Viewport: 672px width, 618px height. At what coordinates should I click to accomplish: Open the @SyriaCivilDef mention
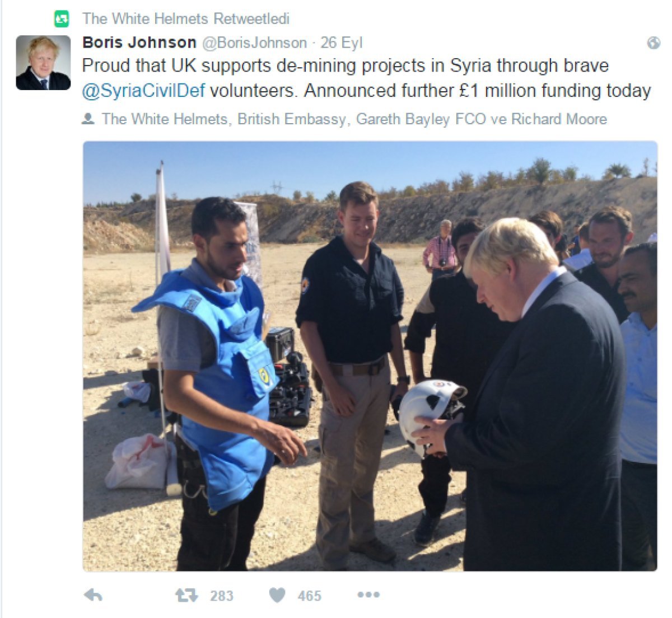pos(143,91)
